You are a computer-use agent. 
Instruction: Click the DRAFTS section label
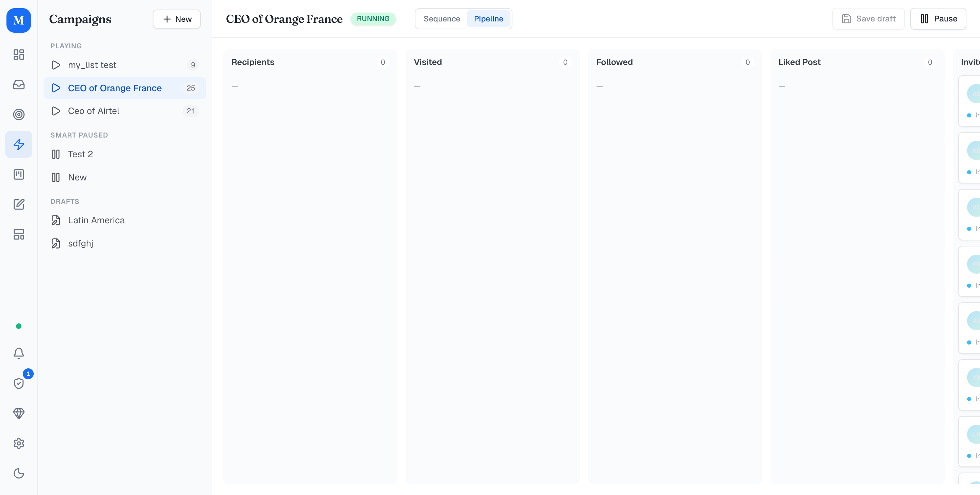[x=65, y=202]
